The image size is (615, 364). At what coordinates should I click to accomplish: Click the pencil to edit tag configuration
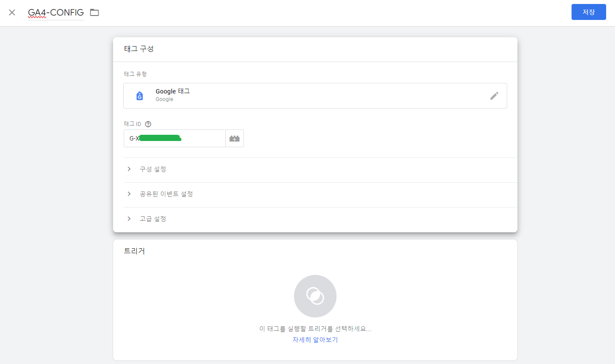coord(494,95)
